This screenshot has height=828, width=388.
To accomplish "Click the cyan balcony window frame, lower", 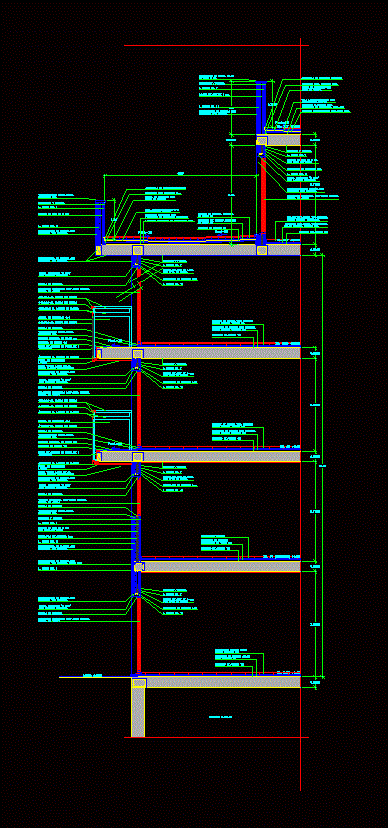I will pos(112,430).
